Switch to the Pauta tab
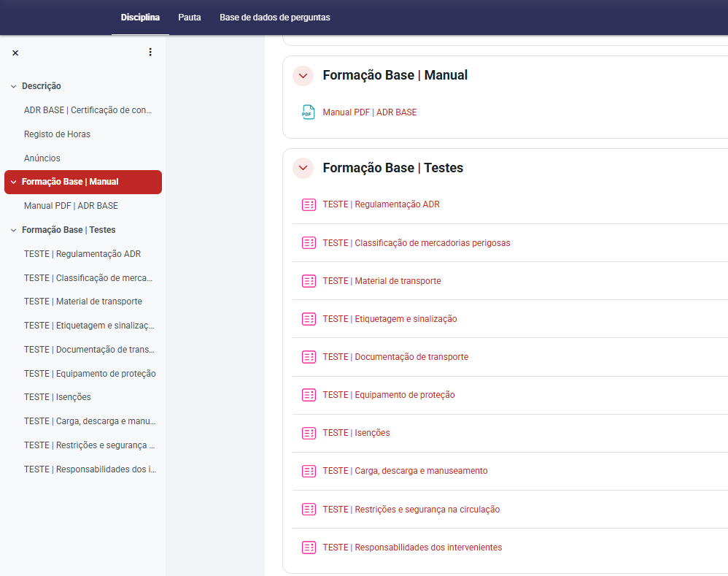 [x=190, y=18]
